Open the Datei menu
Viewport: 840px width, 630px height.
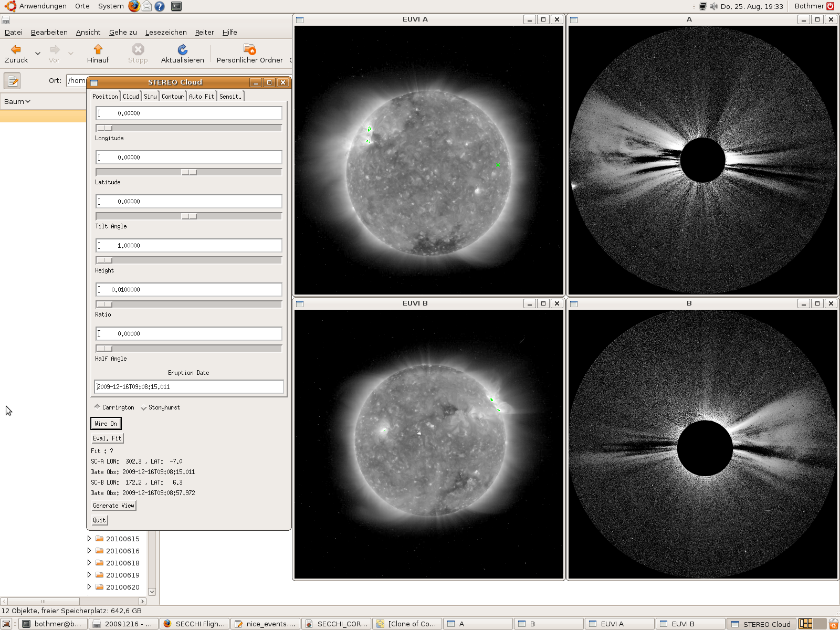coord(14,32)
